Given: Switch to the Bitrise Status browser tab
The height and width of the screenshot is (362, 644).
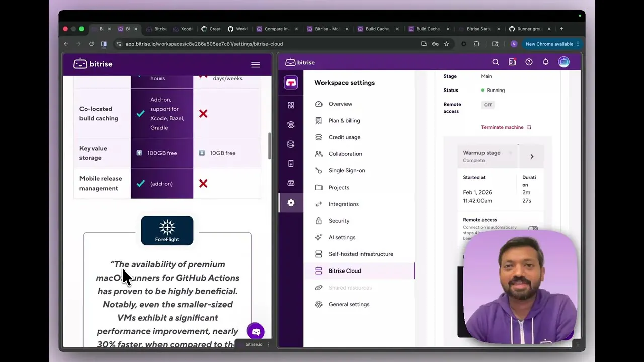Looking at the screenshot, I should [x=478, y=29].
